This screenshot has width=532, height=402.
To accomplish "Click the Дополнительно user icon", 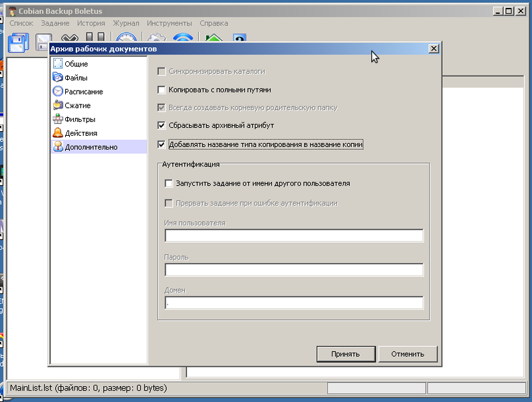I will (x=58, y=147).
